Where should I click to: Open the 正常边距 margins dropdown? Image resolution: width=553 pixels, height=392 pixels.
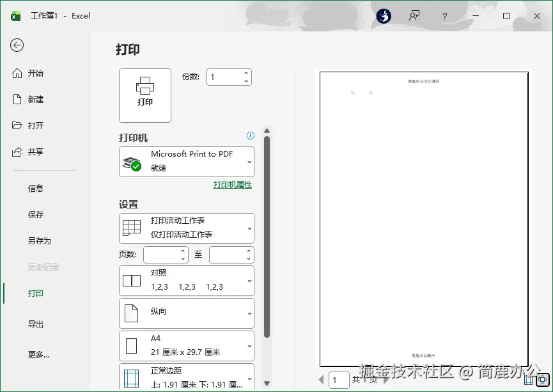(186, 377)
